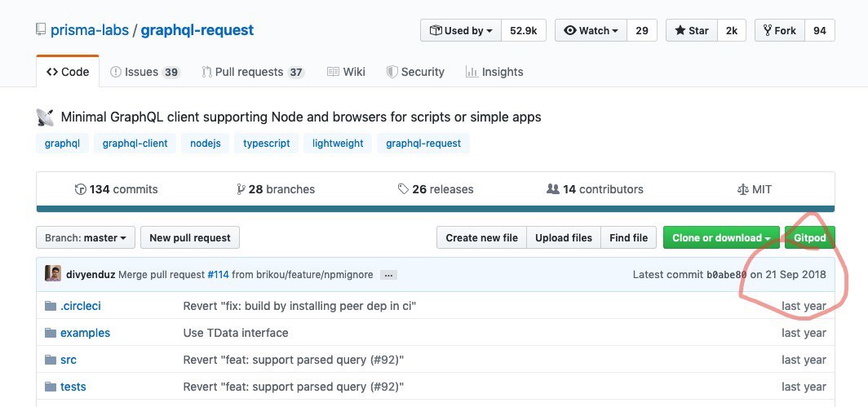Click the satellite dish emoji in description
Screen dimensions: 868x407
tap(45, 117)
